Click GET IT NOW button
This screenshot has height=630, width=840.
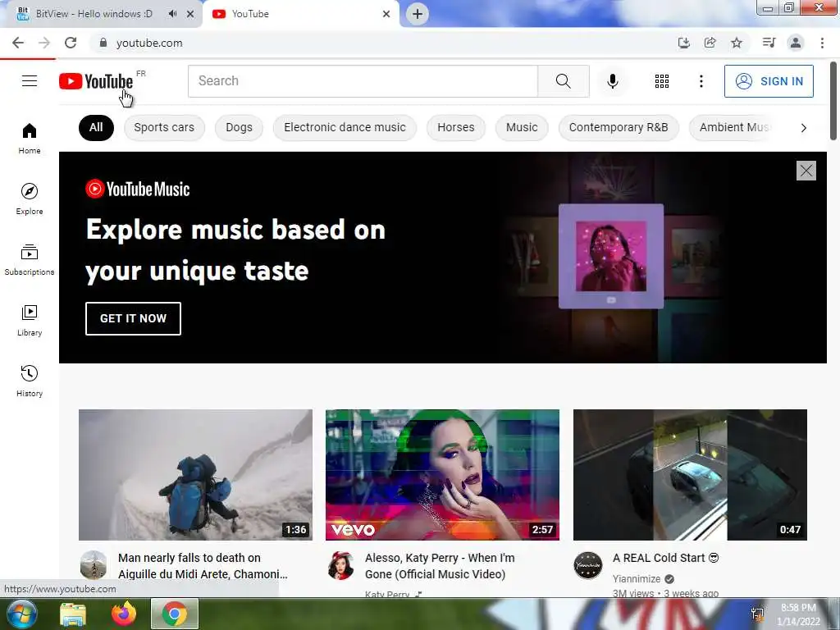point(133,318)
